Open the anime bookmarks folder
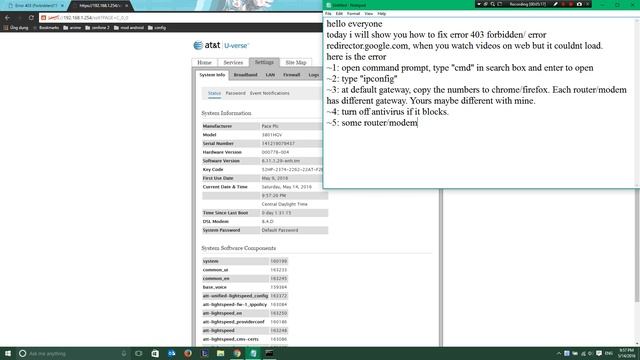The height and width of the screenshot is (360, 640). coord(72,28)
